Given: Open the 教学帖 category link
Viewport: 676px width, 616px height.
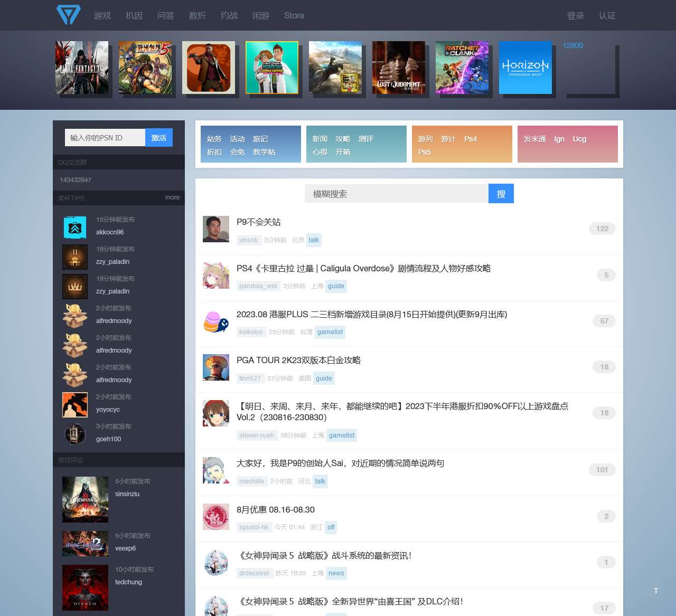Looking at the screenshot, I should (x=264, y=152).
